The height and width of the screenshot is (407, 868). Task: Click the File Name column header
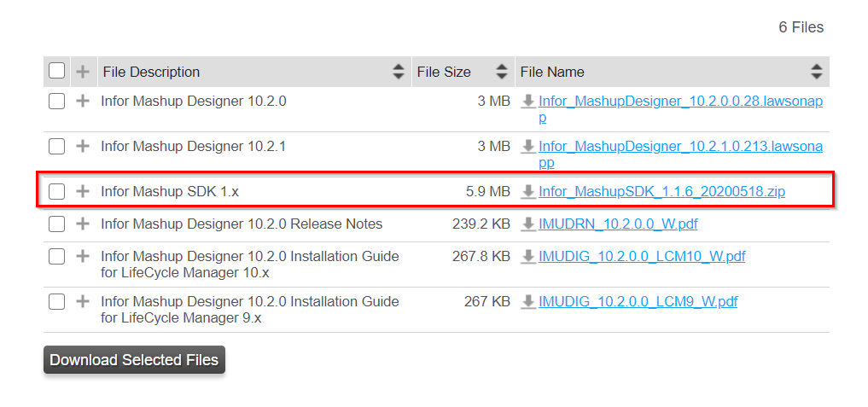click(x=672, y=72)
